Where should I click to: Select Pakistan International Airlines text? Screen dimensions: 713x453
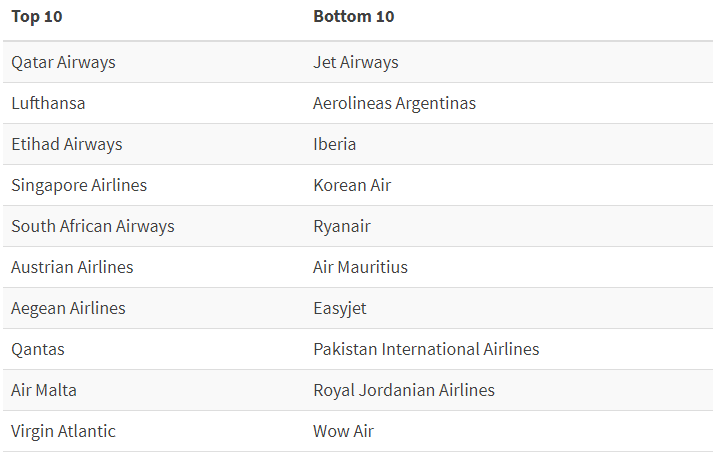(426, 349)
